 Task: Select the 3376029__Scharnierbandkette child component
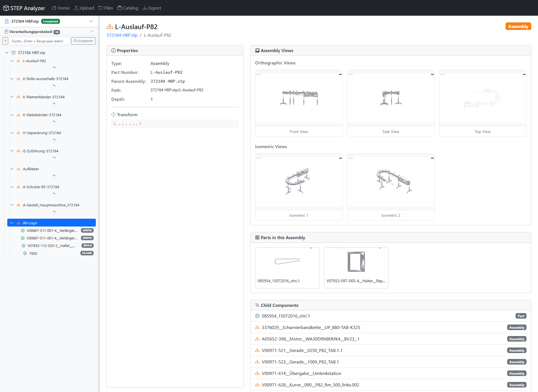click(311, 327)
